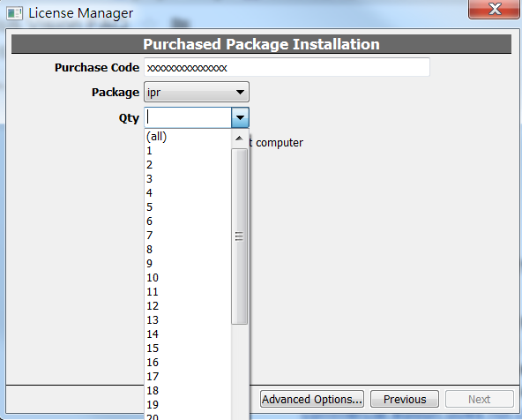
Task: Choose quantity 5 from the list
Action: (x=188, y=206)
